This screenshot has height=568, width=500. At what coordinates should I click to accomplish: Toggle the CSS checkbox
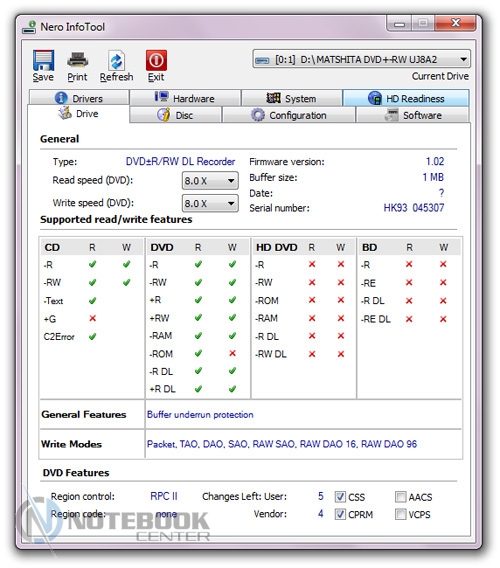[340, 497]
